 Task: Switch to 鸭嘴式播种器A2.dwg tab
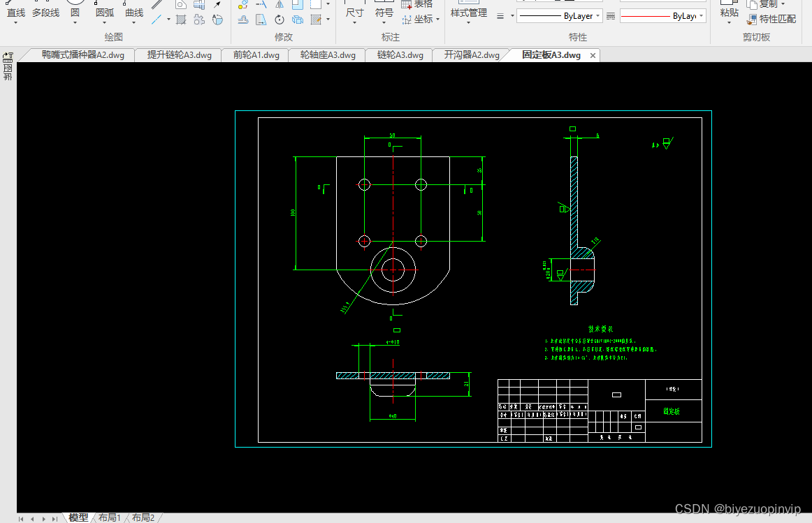83,55
